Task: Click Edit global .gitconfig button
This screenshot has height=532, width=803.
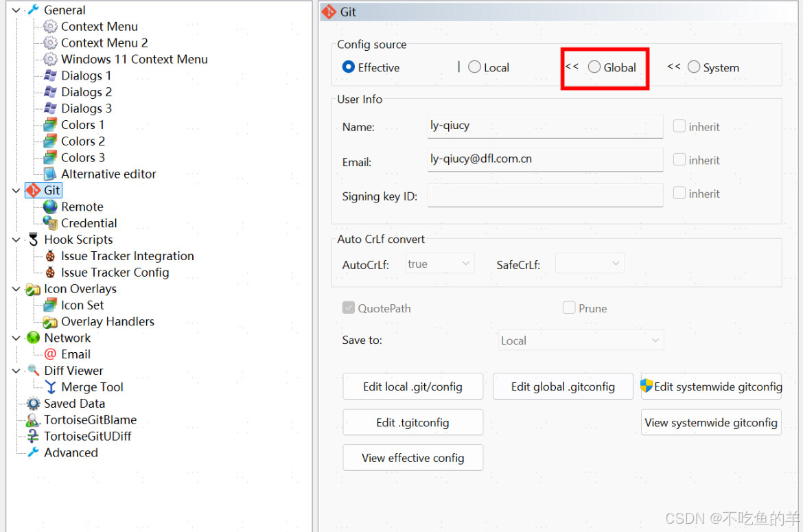Action: (563, 386)
